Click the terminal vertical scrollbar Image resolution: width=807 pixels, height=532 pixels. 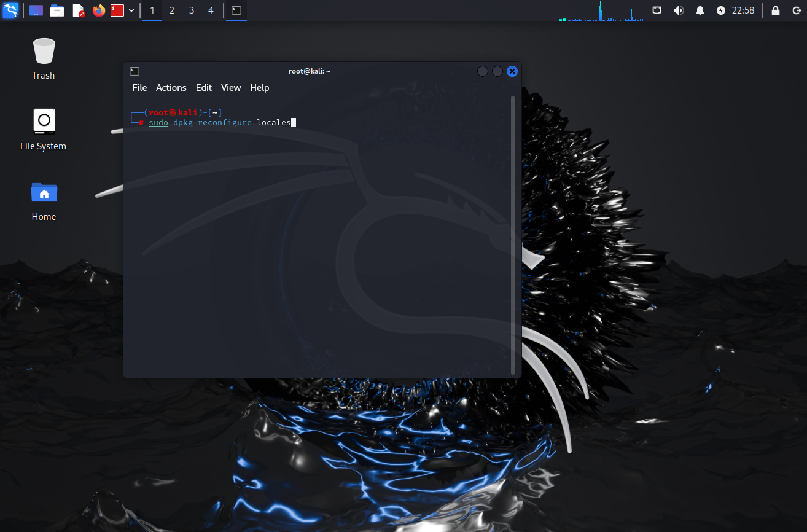tap(513, 235)
